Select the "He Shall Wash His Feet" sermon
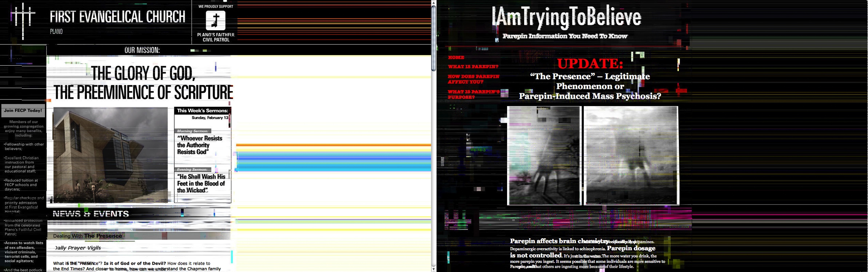The height and width of the screenshot is (272, 868). coord(201,183)
